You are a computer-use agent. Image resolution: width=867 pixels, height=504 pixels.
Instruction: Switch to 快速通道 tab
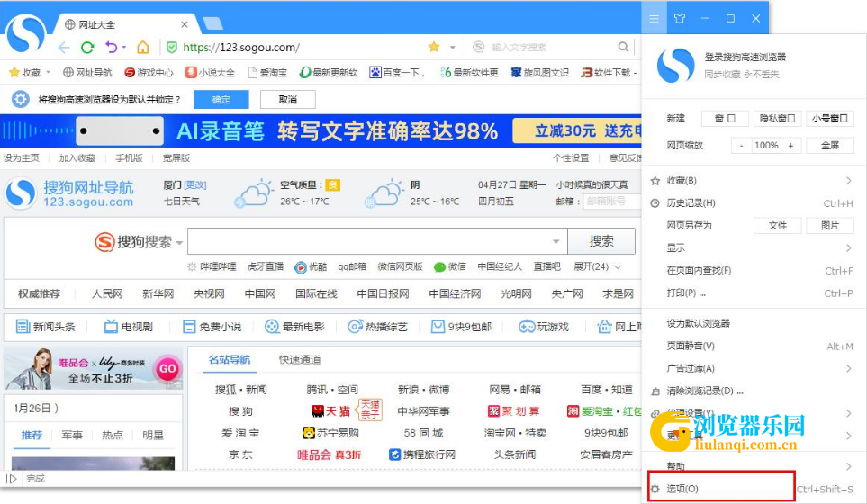click(x=300, y=360)
